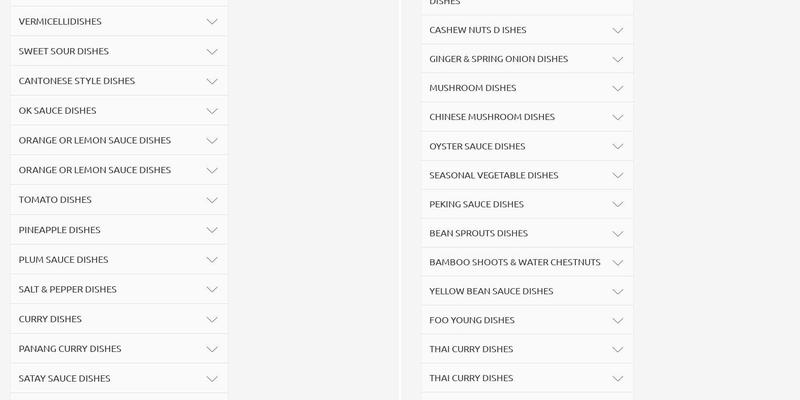Choose the Yellow Bean Sauce Dishes heading
The width and height of the screenshot is (800, 400).
click(x=491, y=291)
